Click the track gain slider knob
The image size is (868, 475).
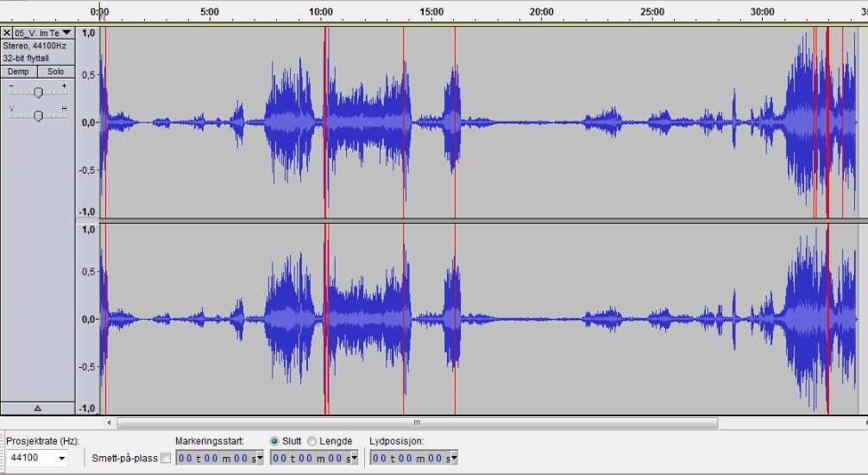click(38, 92)
